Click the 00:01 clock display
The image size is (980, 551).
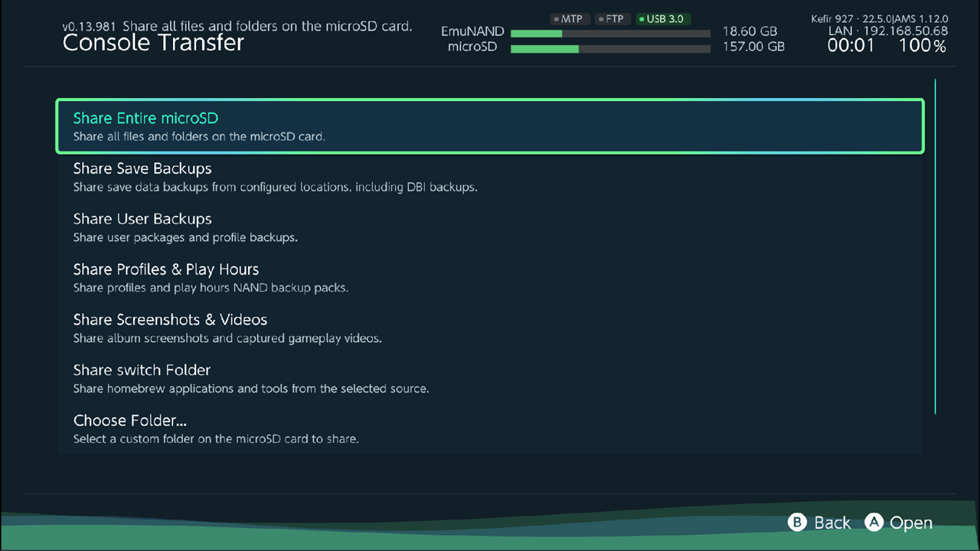click(851, 46)
